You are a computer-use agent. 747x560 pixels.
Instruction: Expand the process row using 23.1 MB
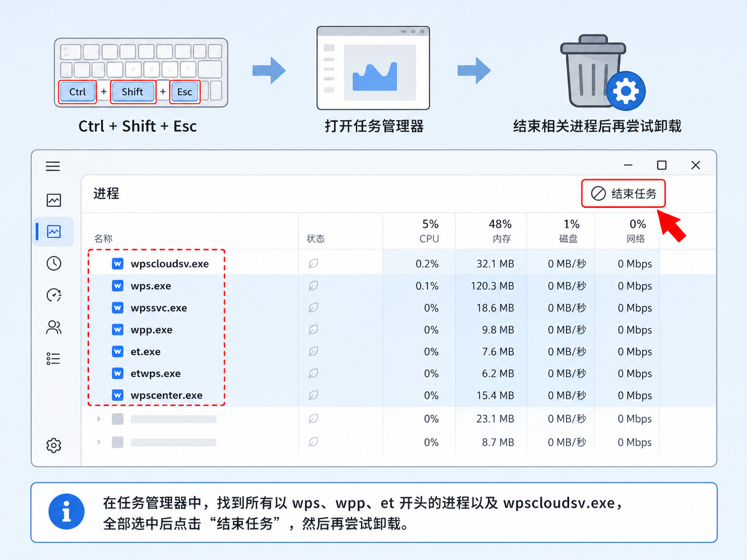pos(99,419)
